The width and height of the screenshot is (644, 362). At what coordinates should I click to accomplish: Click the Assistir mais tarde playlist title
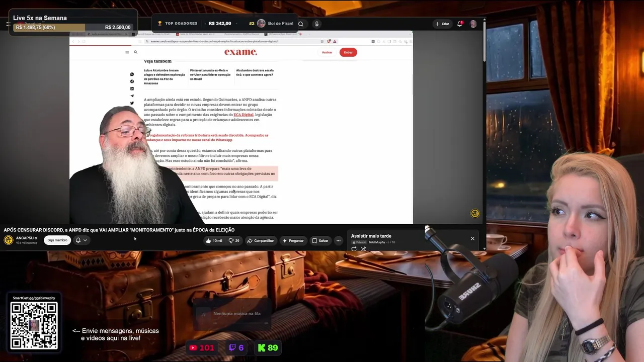tap(371, 236)
